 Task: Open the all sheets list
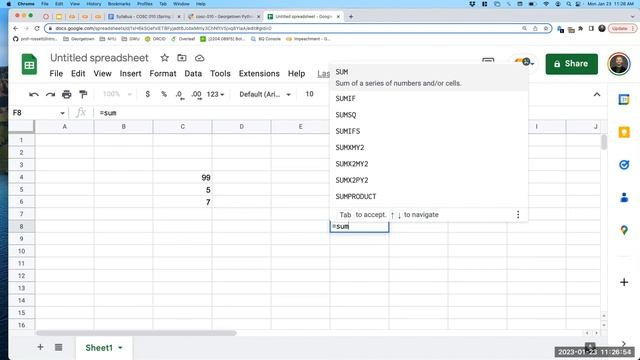(x=58, y=347)
